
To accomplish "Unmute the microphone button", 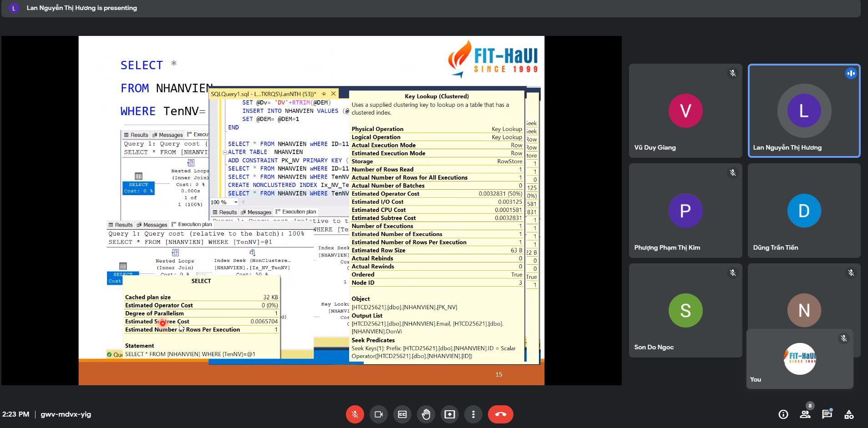I will (x=355, y=414).
